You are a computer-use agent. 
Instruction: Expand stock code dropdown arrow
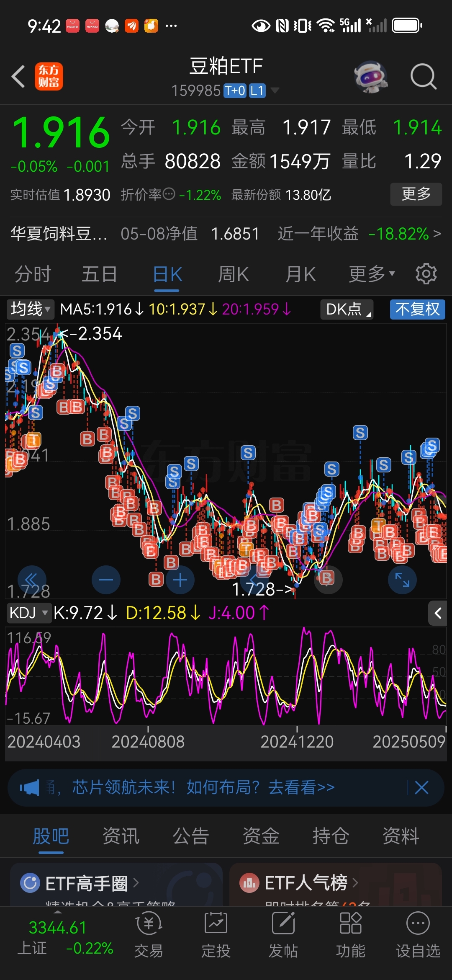[x=275, y=90]
